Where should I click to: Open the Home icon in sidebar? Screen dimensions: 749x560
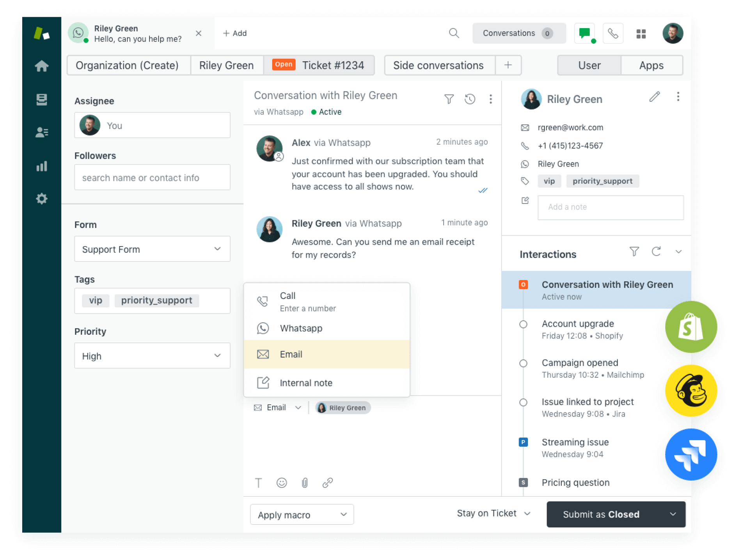click(x=41, y=66)
